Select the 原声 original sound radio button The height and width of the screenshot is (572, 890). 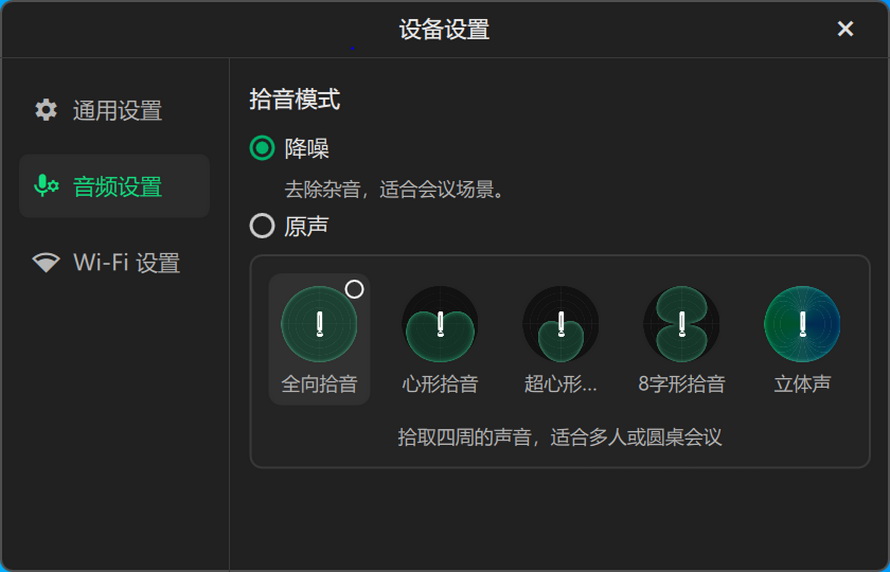point(262,227)
